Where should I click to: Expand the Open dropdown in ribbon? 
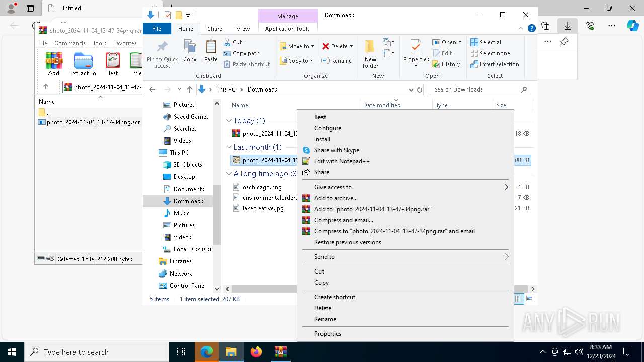[460, 42]
